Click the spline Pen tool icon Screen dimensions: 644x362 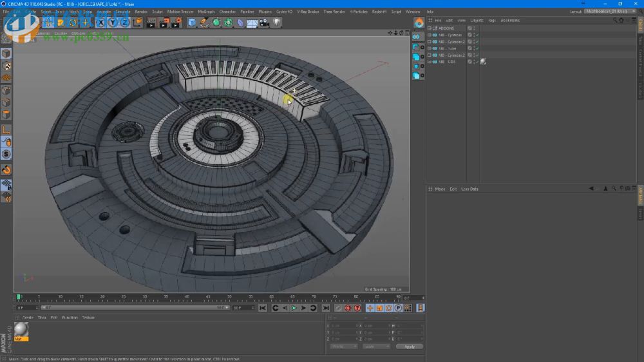pos(204,23)
